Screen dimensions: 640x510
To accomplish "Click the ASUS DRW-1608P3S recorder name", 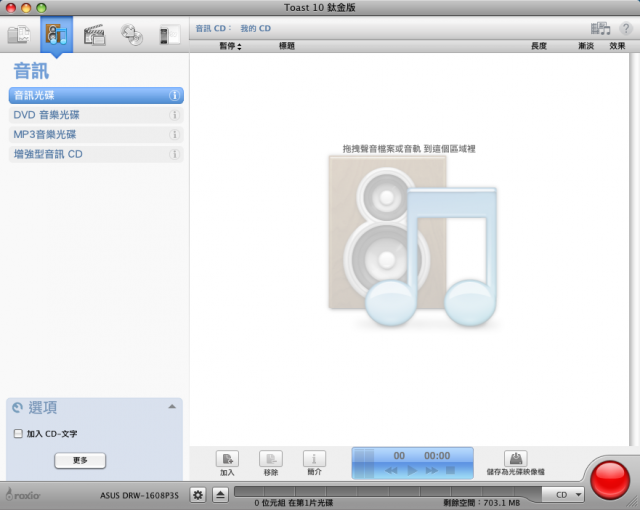I will (x=139, y=495).
